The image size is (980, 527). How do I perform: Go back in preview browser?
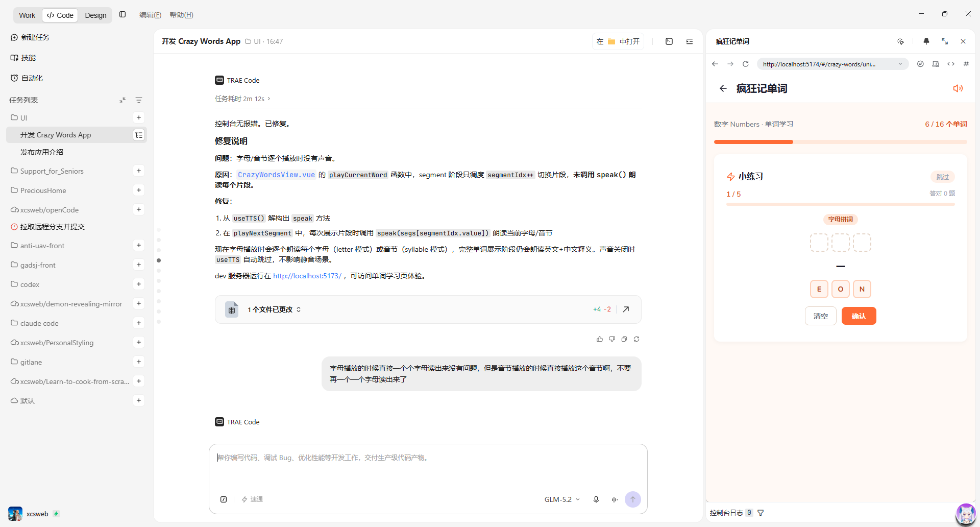tap(715, 64)
